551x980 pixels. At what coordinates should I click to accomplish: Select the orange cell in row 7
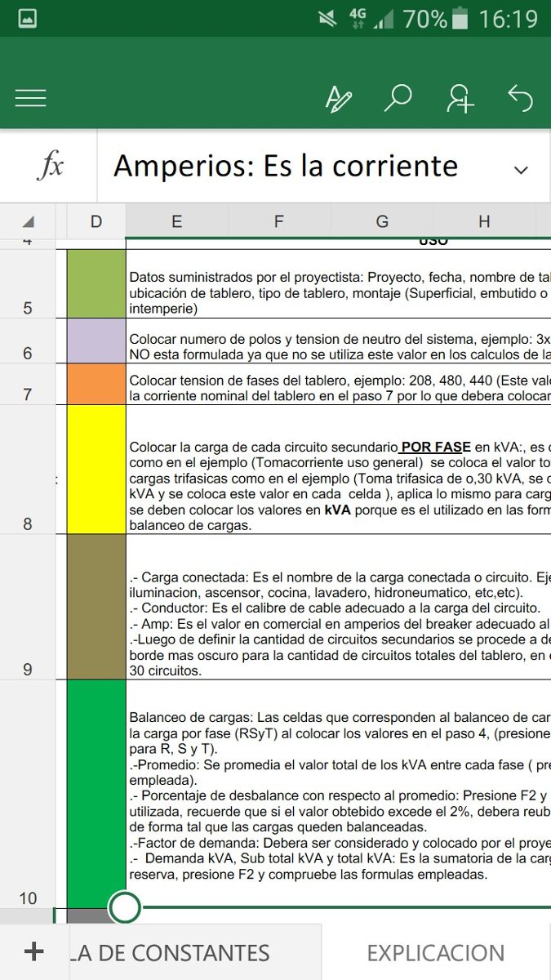[96, 384]
